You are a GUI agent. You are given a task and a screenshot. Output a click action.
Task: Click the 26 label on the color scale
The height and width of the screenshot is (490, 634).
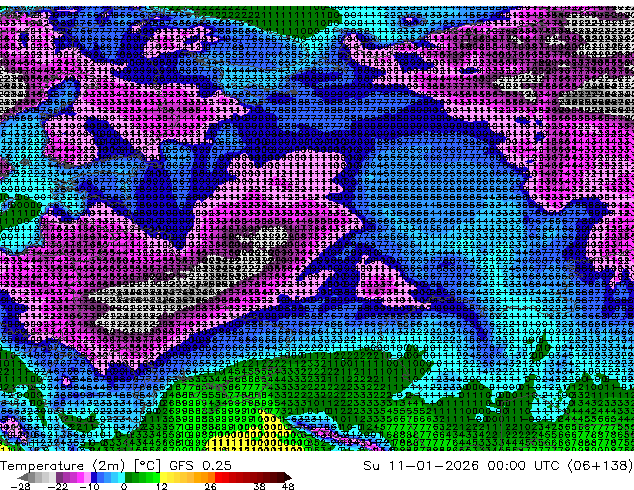point(210,486)
